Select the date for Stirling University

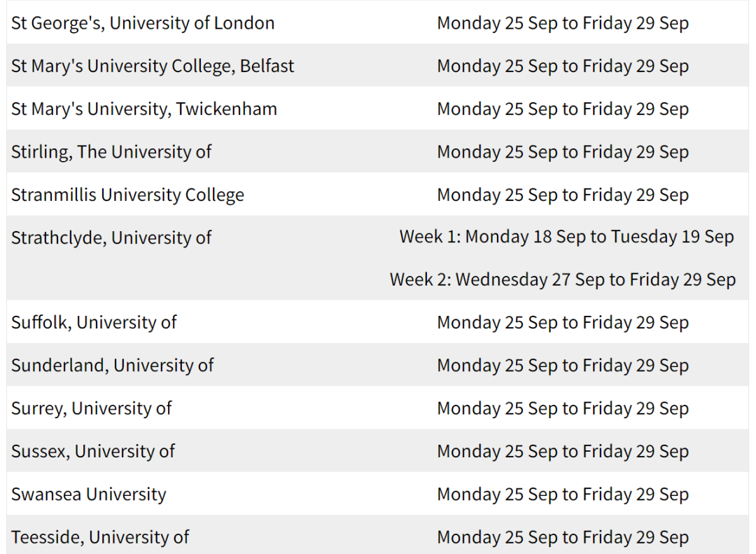563,152
